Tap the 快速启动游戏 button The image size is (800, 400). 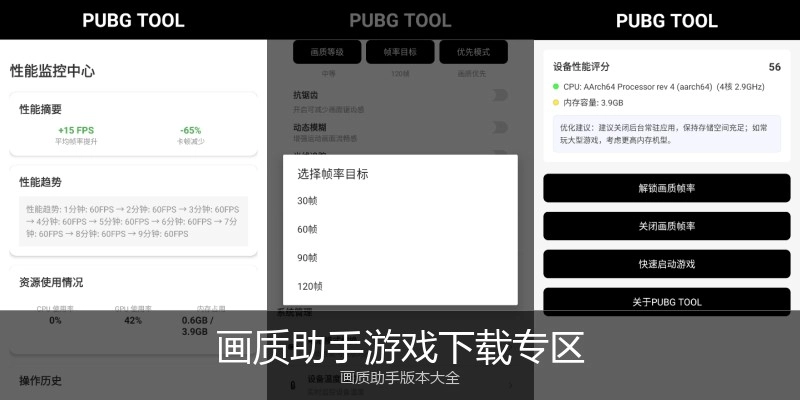tap(667, 264)
